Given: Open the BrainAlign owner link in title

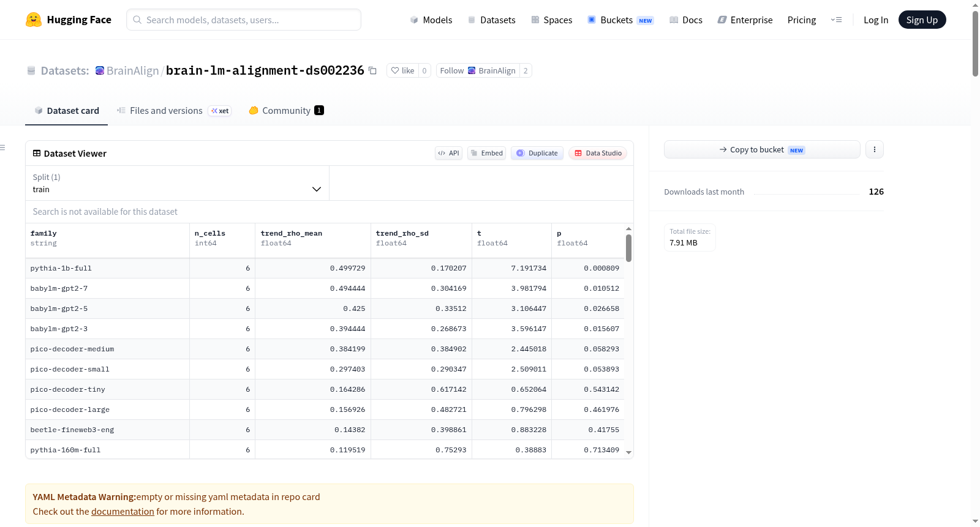Looking at the screenshot, I should pos(132,70).
